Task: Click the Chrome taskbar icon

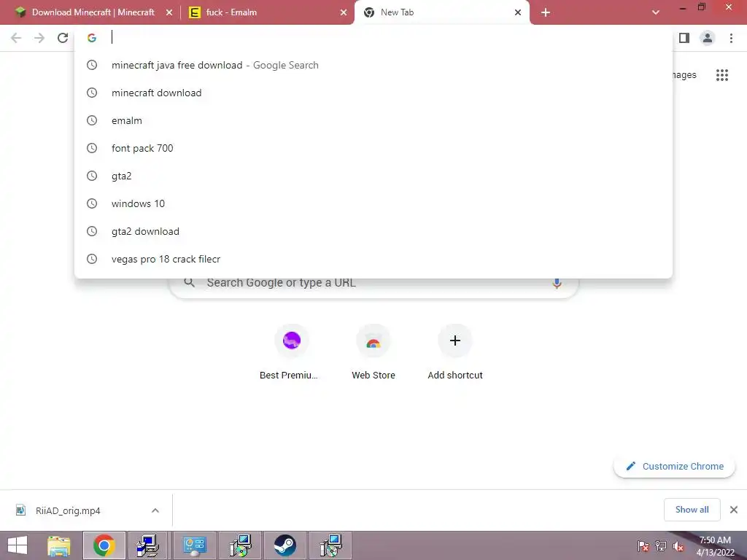Action: click(x=104, y=545)
